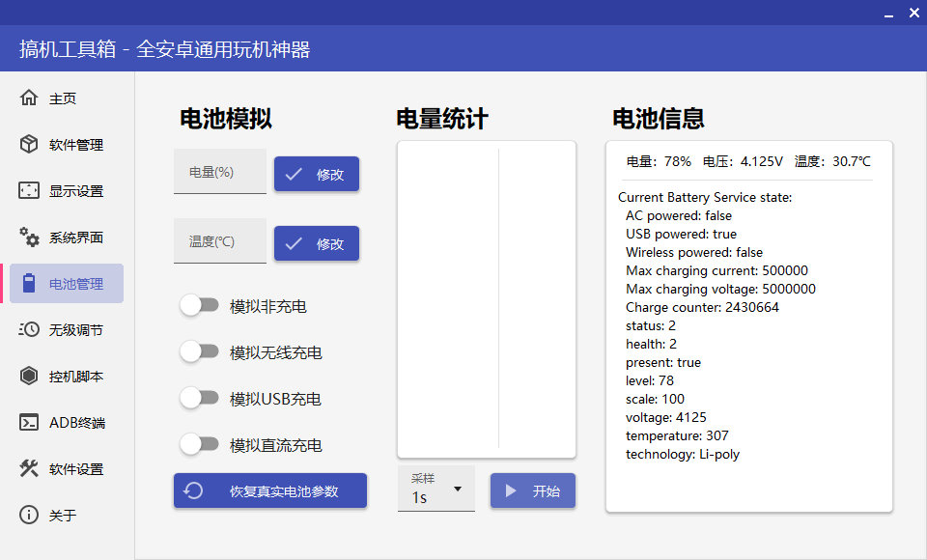
Task: Click the play triangle in the 开始 button
Action: pyautogui.click(x=511, y=490)
